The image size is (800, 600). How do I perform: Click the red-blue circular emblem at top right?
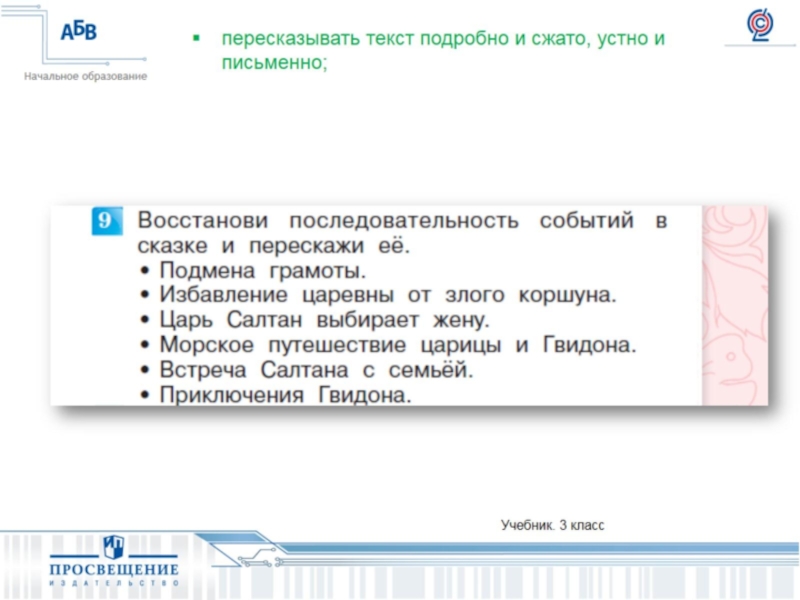760,24
